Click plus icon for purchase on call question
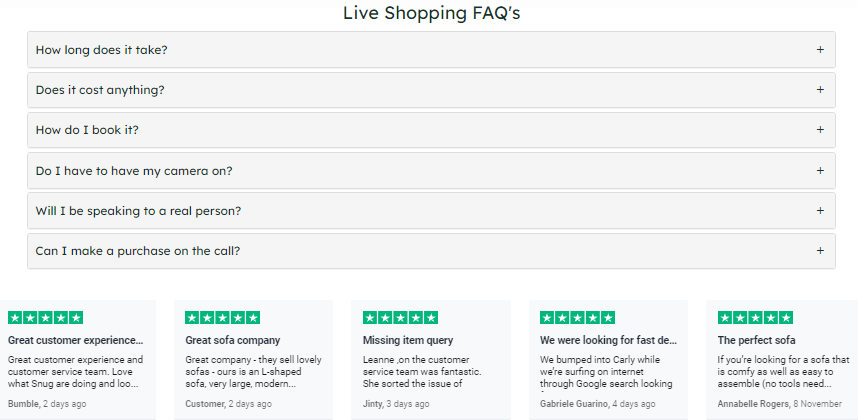Image resolution: width=858 pixels, height=420 pixels. pyautogui.click(x=820, y=251)
